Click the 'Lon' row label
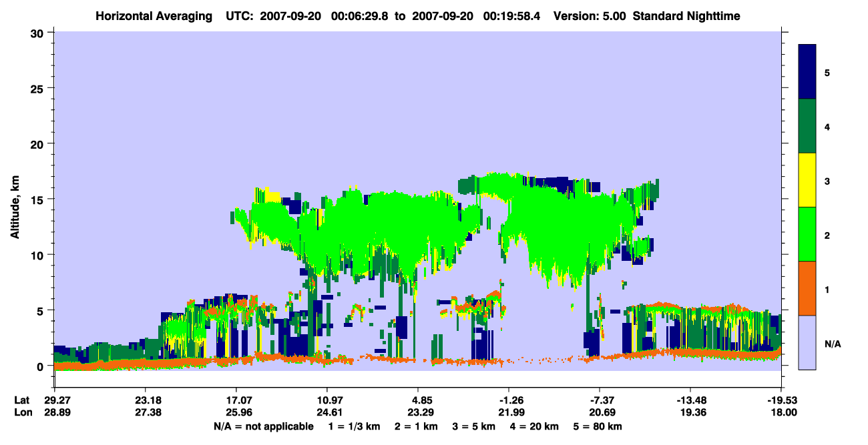This screenshot has height=445, width=868. [x=23, y=412]
